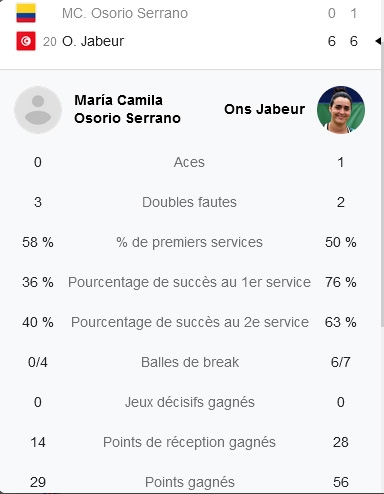Click the Points gagnés label
The width and height of the screenshot is (384, 494).
point(190,482)
